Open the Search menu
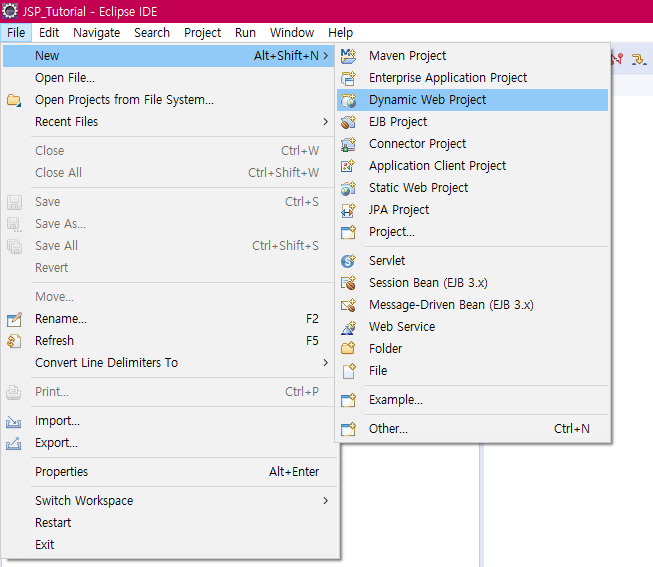 pyautogui.click(x=152, y=32)
